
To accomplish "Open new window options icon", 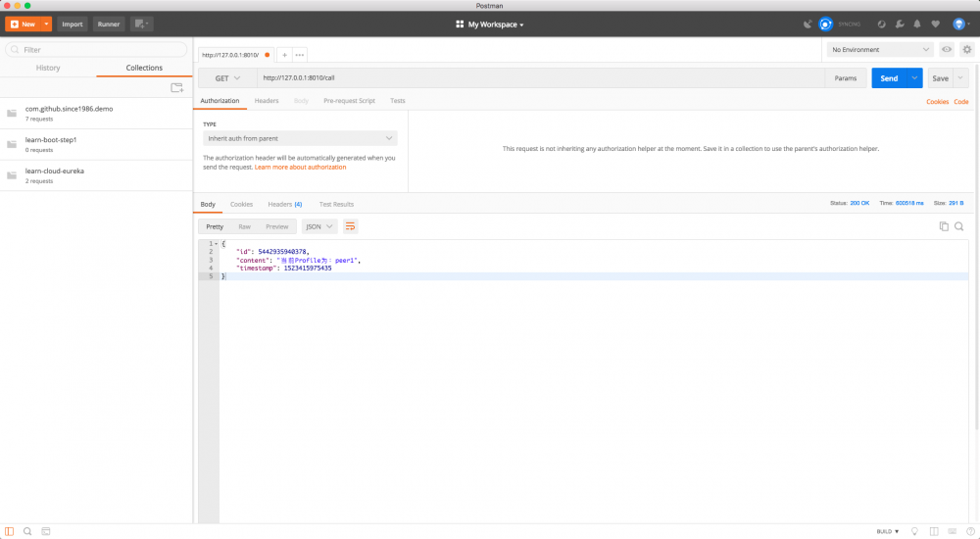I will (141, 24).
